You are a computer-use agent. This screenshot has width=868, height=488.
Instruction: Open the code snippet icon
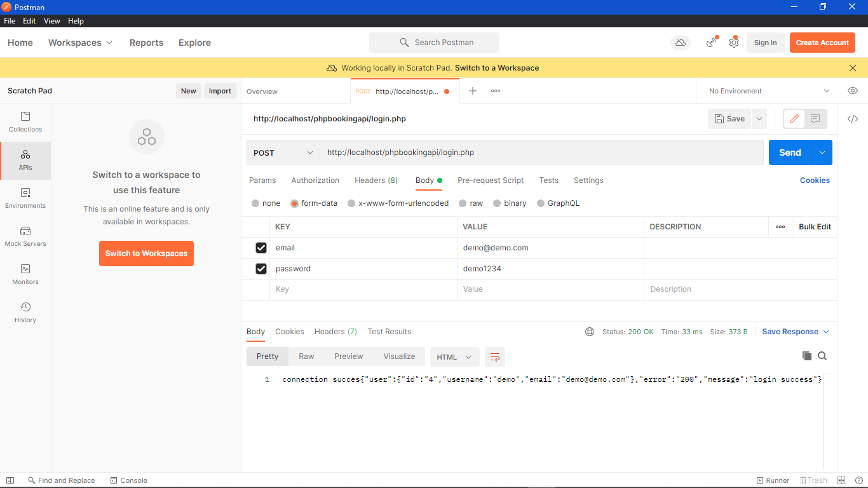[x=853, y=119]
